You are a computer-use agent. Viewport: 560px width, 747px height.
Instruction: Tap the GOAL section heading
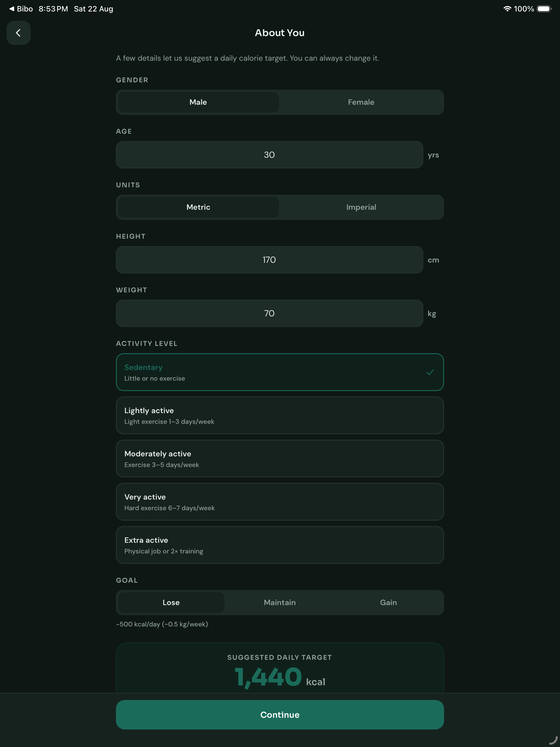pos(127,580)
